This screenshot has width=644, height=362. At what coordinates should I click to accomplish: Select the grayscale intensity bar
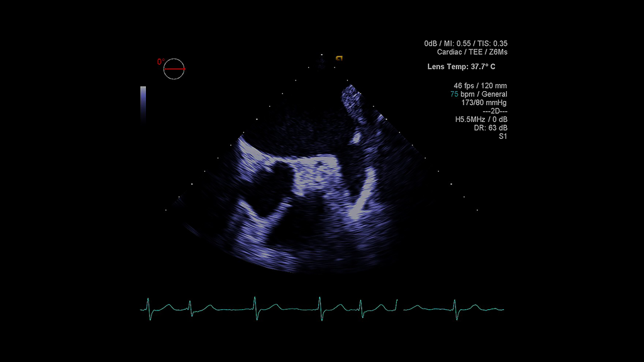[x=143, y=104]
